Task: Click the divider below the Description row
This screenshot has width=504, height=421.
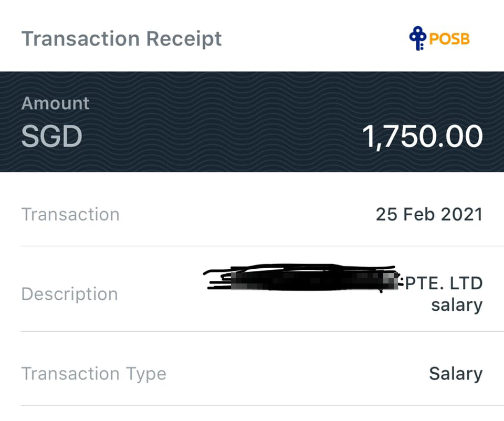Action: pos(252,331)
